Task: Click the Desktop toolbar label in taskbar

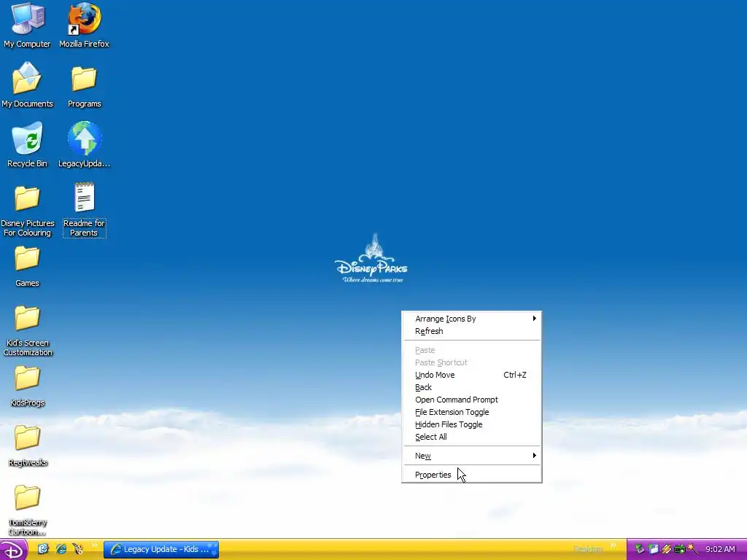Action: pyautogui.click(x=588, y=549)
